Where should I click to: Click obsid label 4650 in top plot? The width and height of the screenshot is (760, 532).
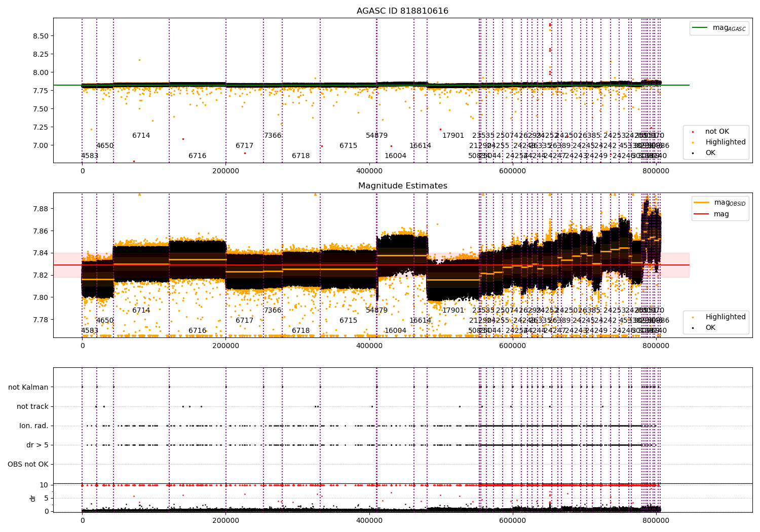click(x=105, y=146)
